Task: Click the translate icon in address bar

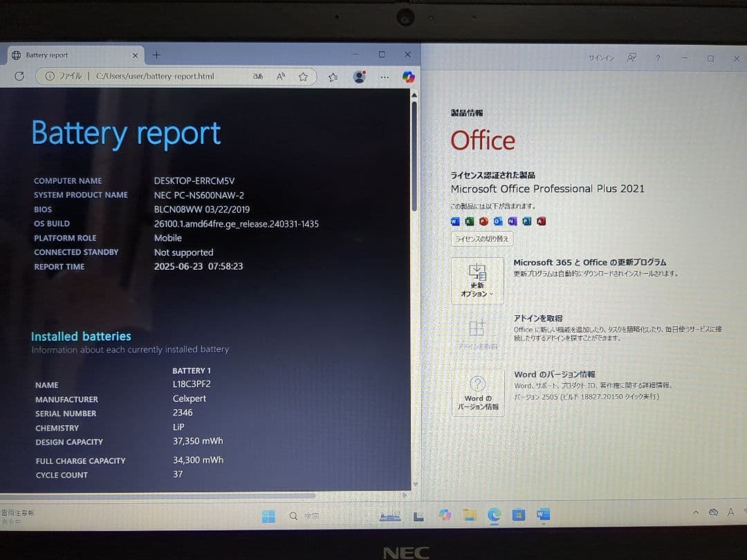Action: click(259, 77)
